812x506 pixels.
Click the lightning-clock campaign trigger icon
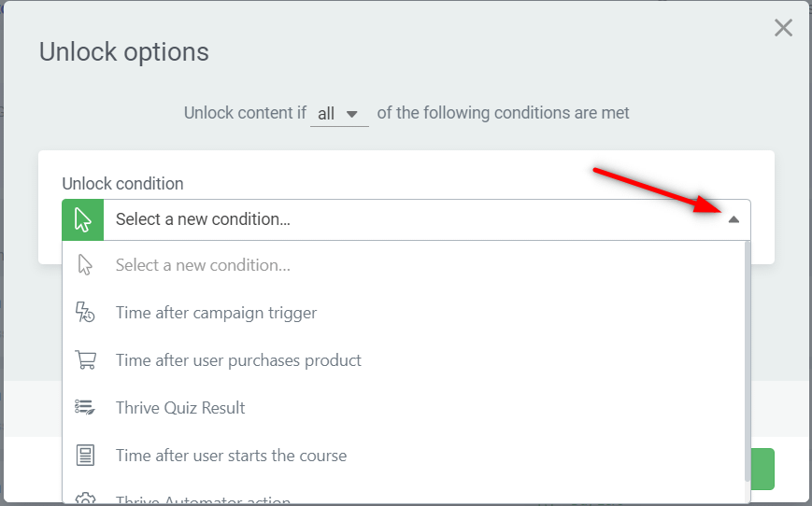85,313
